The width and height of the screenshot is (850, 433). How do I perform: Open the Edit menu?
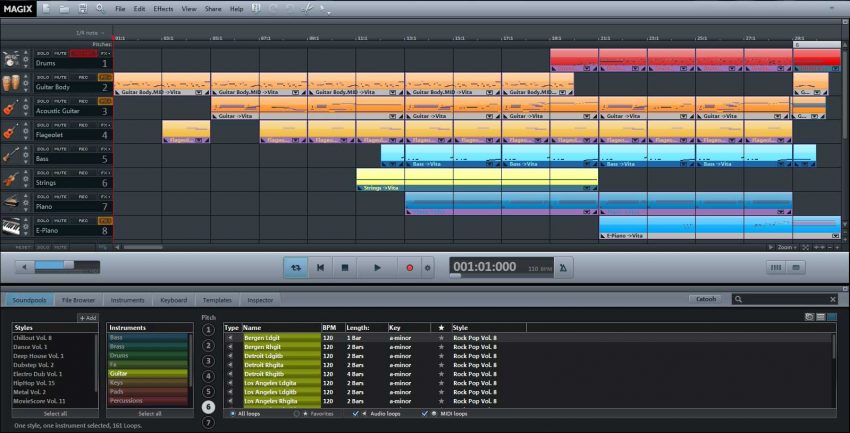[x=139, y=9]
